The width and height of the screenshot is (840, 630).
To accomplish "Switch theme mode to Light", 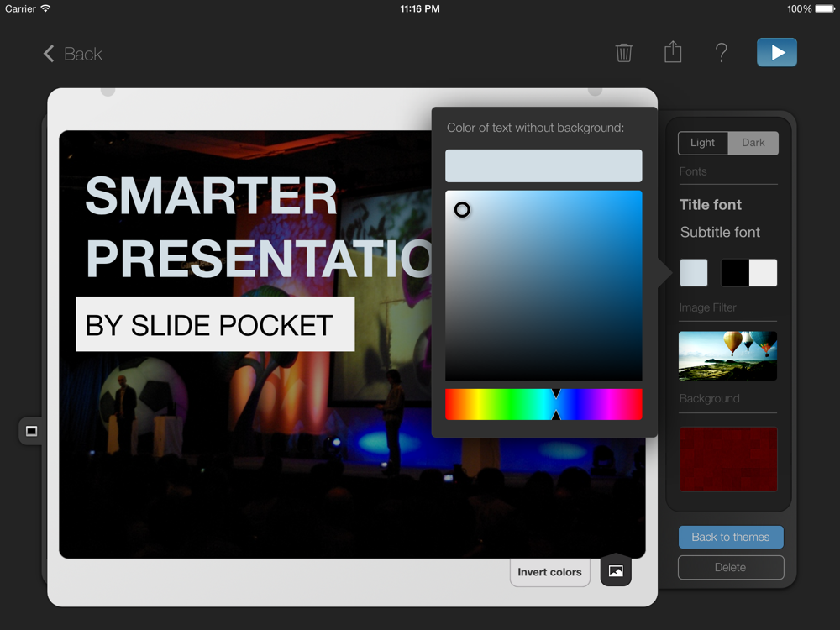I will pyautogui.click(x=702, y=143).
